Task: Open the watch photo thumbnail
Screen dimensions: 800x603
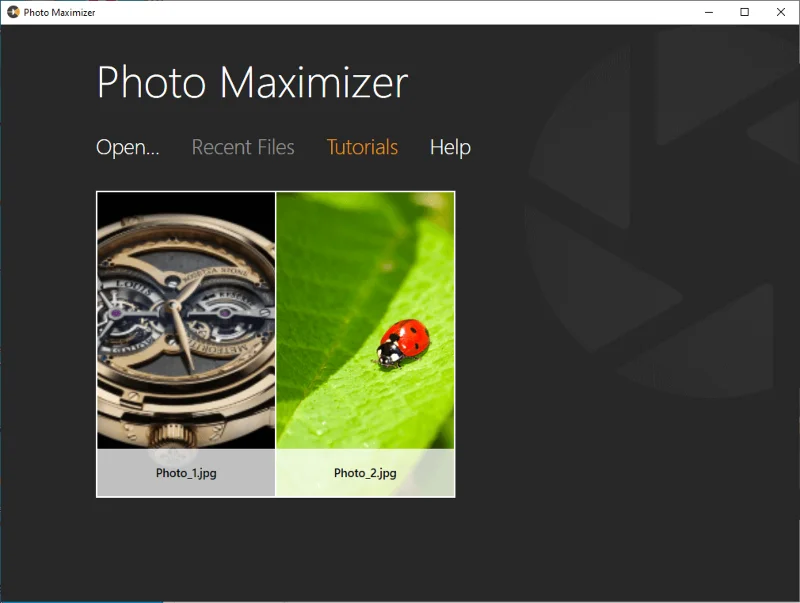Action: 186,320
